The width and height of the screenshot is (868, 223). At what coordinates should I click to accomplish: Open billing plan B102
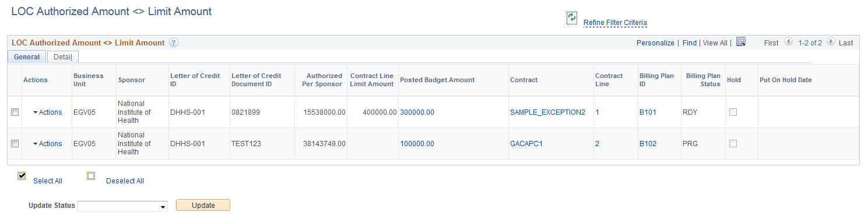pyautogui.click(x=648, y=144)
